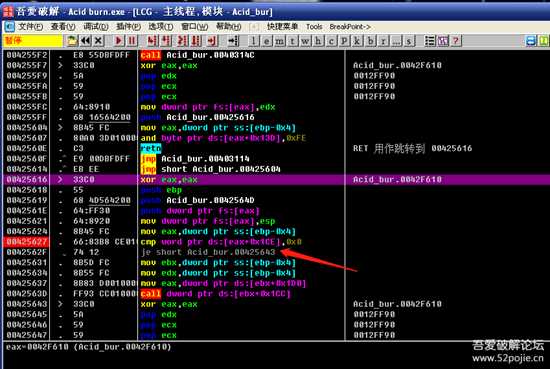Screen dimensions: 550x369
Task: Click the red question mark help icon
Action: (456, 41)
